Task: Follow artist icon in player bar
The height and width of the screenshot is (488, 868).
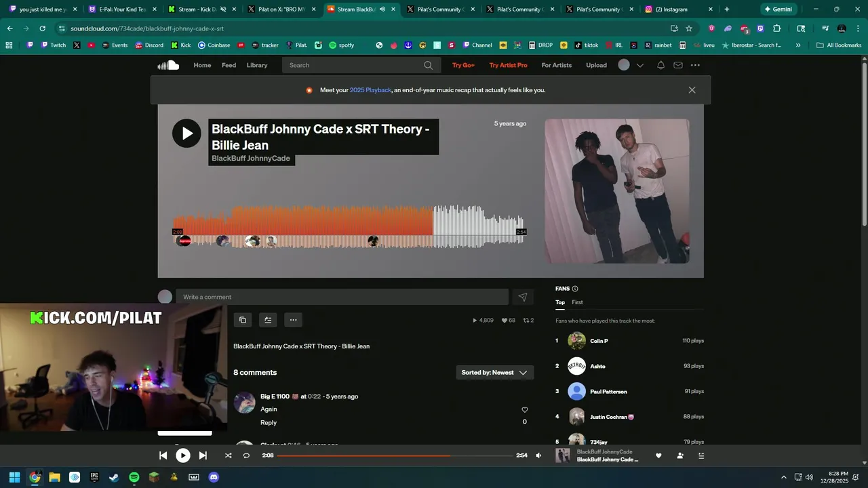Action: click(680, 455)
